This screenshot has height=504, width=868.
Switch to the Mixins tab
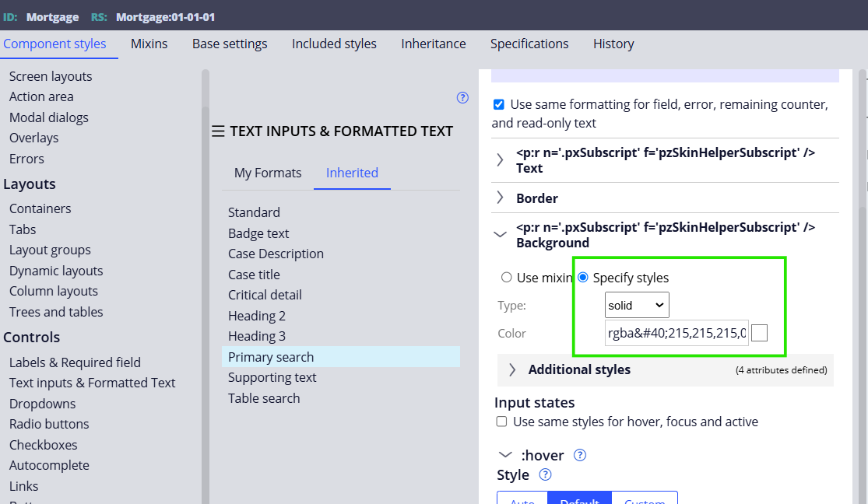[148, 44]
